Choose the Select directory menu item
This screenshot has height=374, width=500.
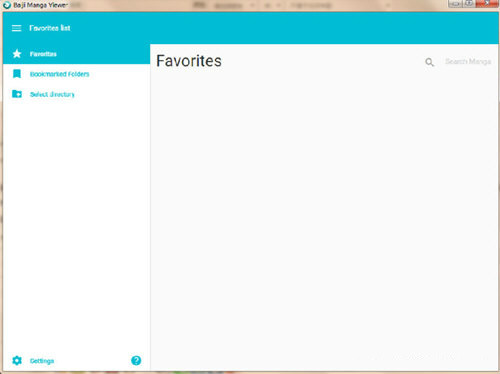76,94
